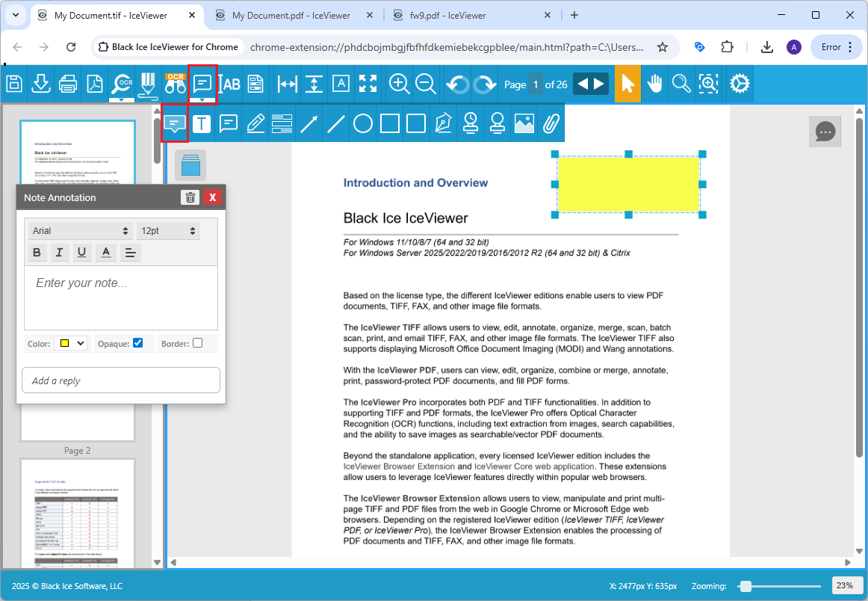Open the OCR binoculars search tool

[x=175, y=84]
